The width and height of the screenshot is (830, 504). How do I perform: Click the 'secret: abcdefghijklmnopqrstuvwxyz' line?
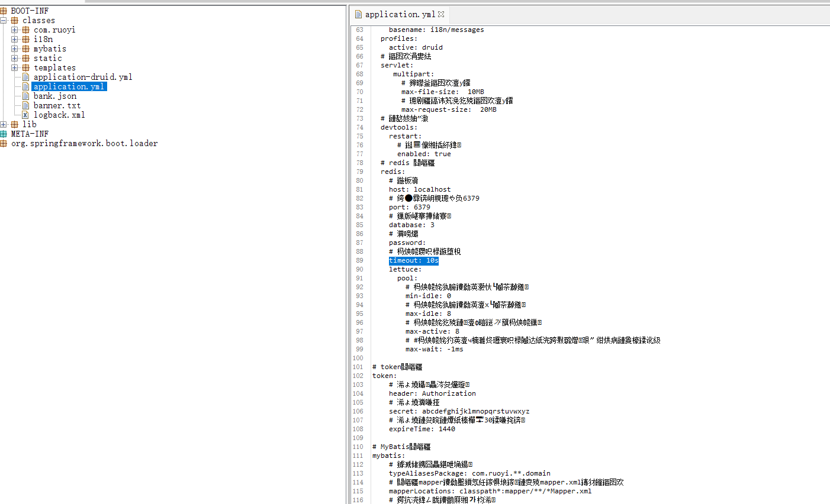point(459,411)
